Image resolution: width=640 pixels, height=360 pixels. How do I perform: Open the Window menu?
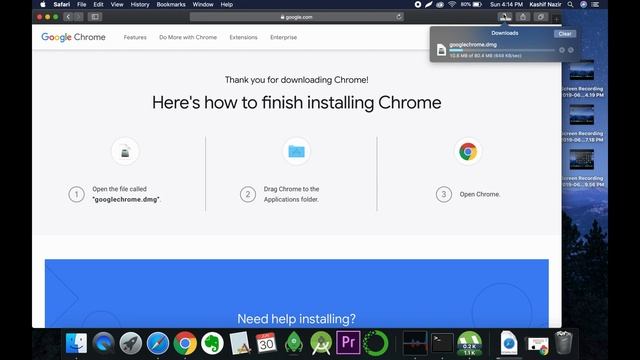click(203, 4)
